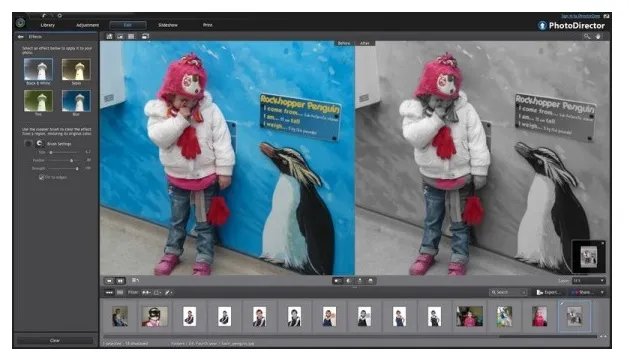Click the print icon below the photo viewer

coord(371,281)
